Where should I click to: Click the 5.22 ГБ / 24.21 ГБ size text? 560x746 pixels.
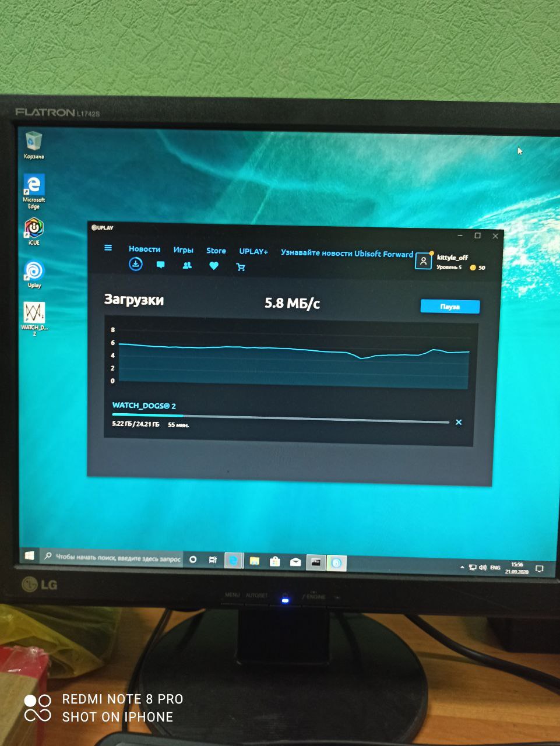point(136,424)
